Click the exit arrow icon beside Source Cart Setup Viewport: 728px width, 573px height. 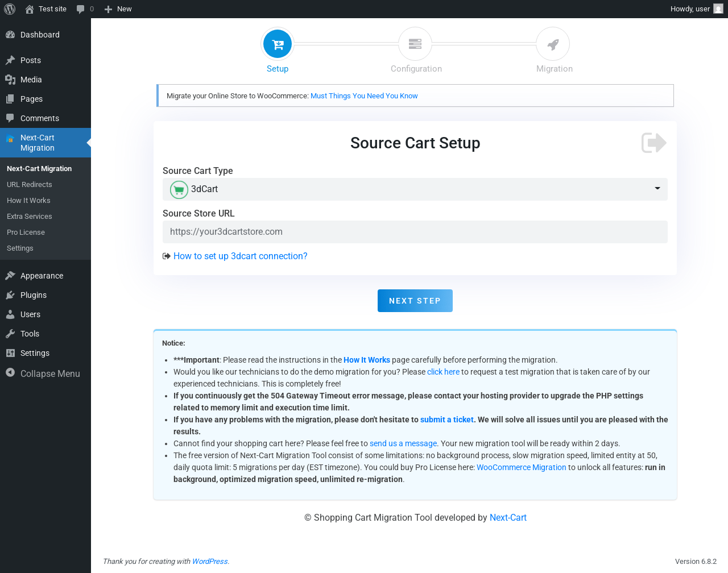[654, 143]
